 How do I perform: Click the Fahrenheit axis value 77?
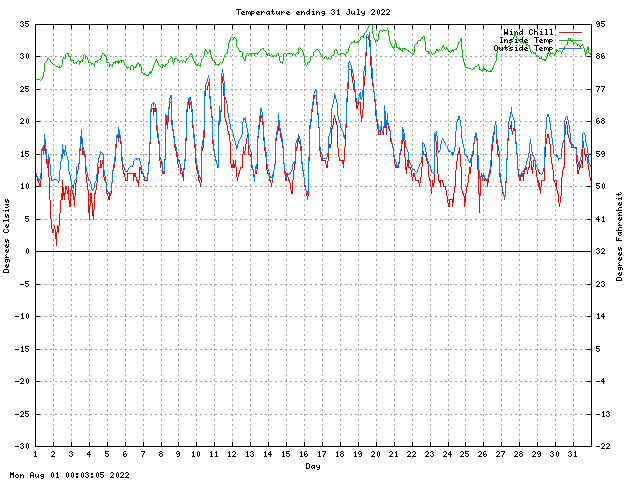point(600,89)
